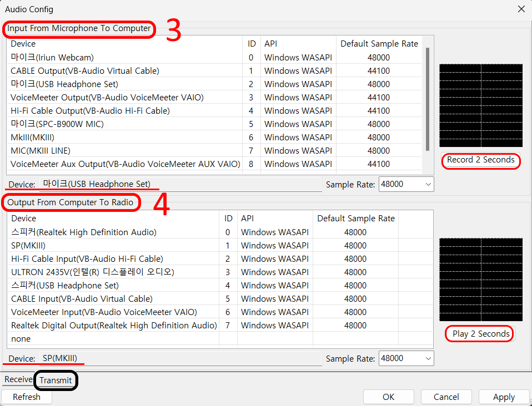Choose VoiceMeeter Output (VoiceMeeter VAIO) input device

click(x=107, y=98)
